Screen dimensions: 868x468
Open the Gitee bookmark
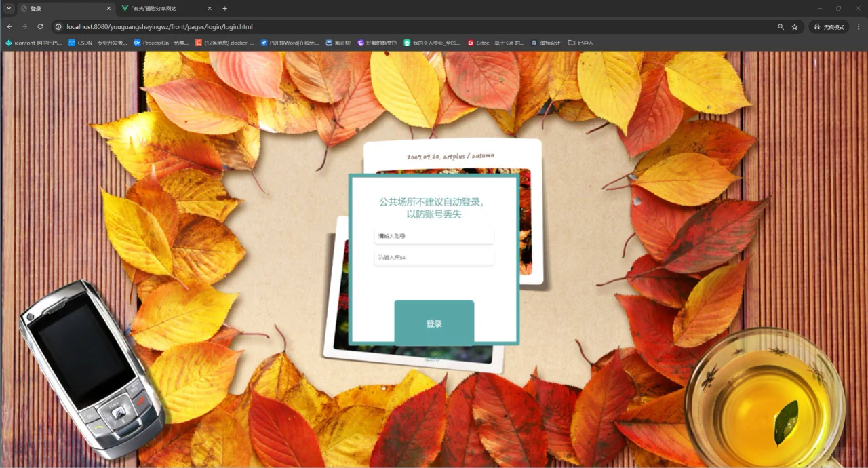(496, 43)
